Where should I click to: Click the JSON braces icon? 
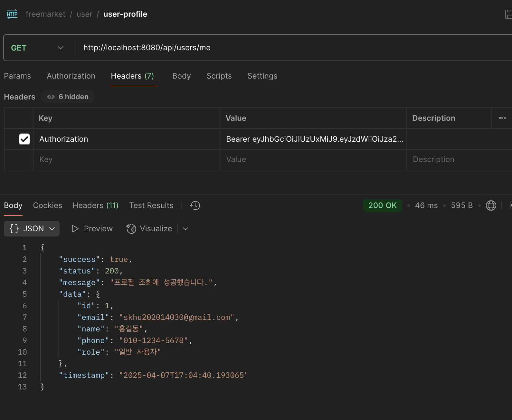(x=14, y=229)
